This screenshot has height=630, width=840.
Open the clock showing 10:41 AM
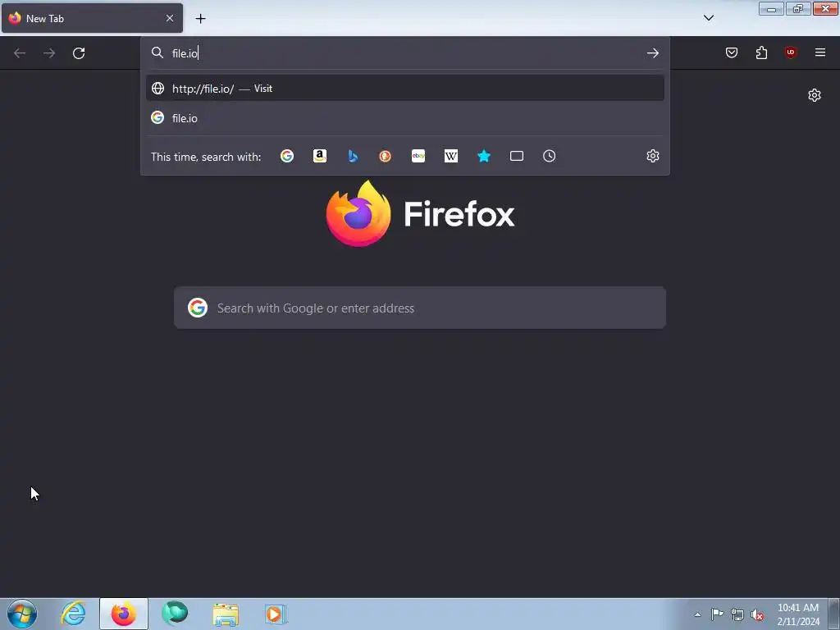pos(798,614)
